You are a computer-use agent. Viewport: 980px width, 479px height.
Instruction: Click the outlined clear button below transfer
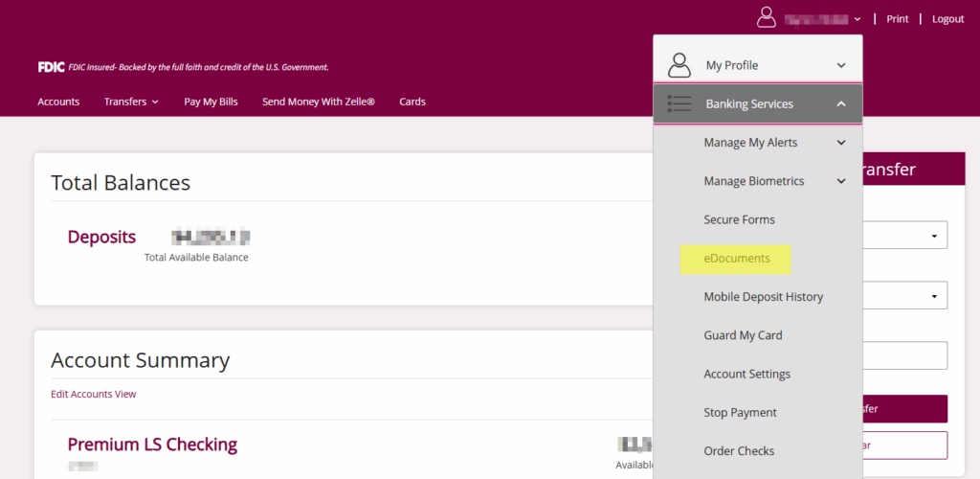click(x=905, y=445)
